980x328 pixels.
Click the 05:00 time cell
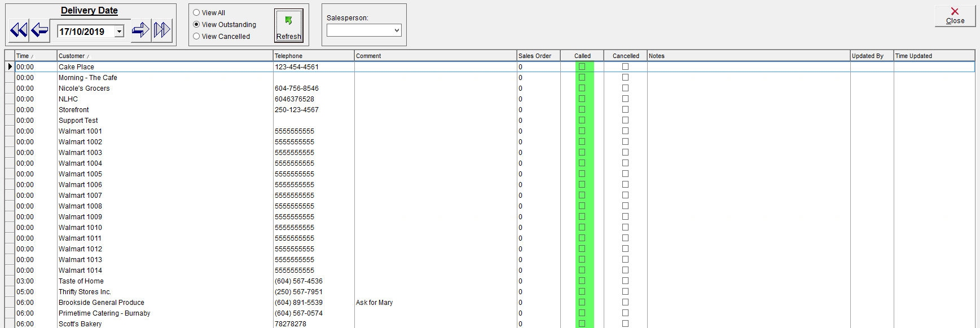click(x=36, y=291)
